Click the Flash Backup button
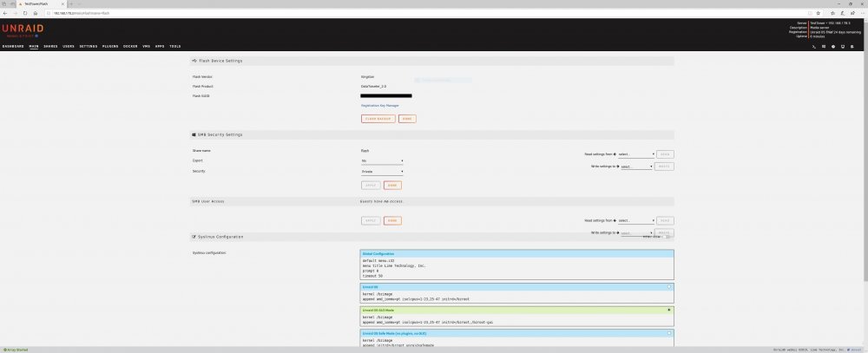Viewport: 868px width, 353px height. point(378,119)
